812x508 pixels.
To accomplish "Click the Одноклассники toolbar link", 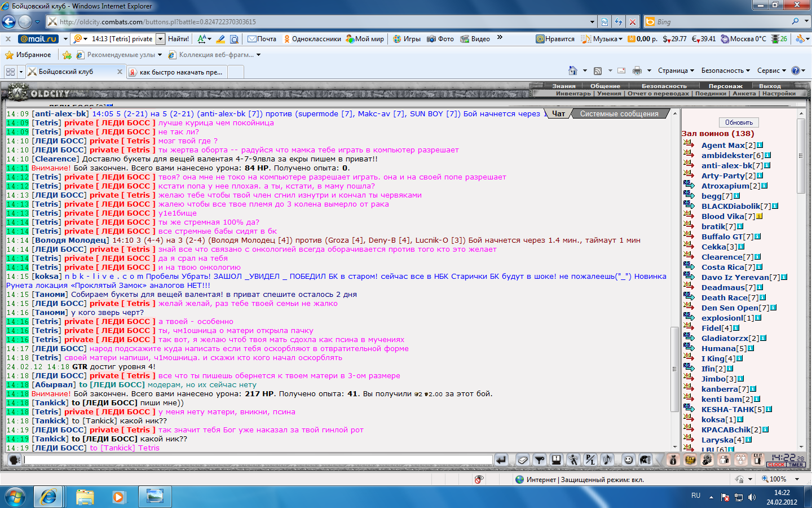I will tap(312, 39).
